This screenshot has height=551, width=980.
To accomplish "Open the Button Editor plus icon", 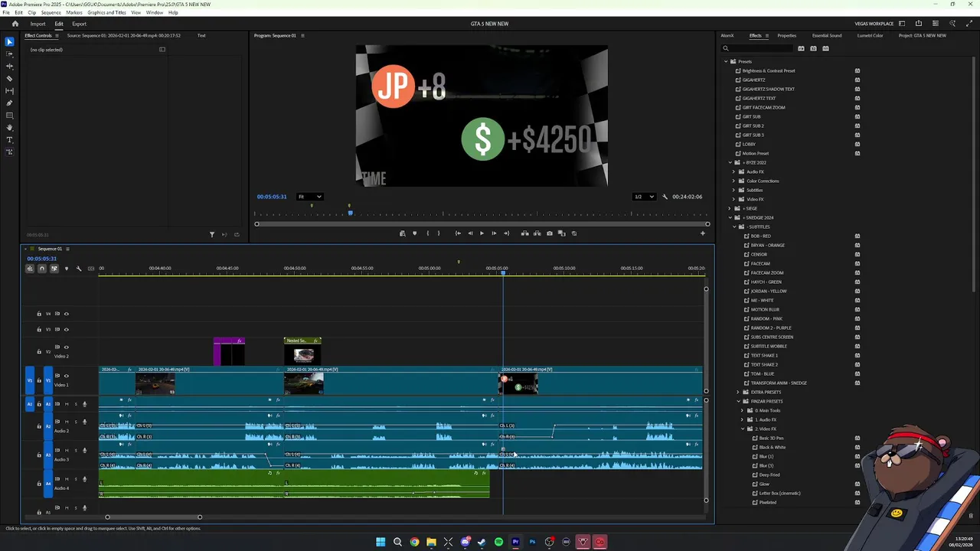I will click(x=703, y=233).
